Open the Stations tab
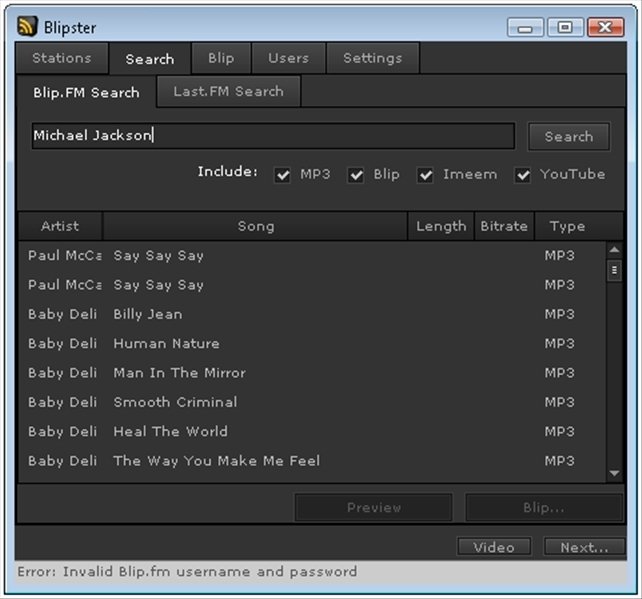The height and width of the screenshot is (599, 642). (x=62, y=58)
